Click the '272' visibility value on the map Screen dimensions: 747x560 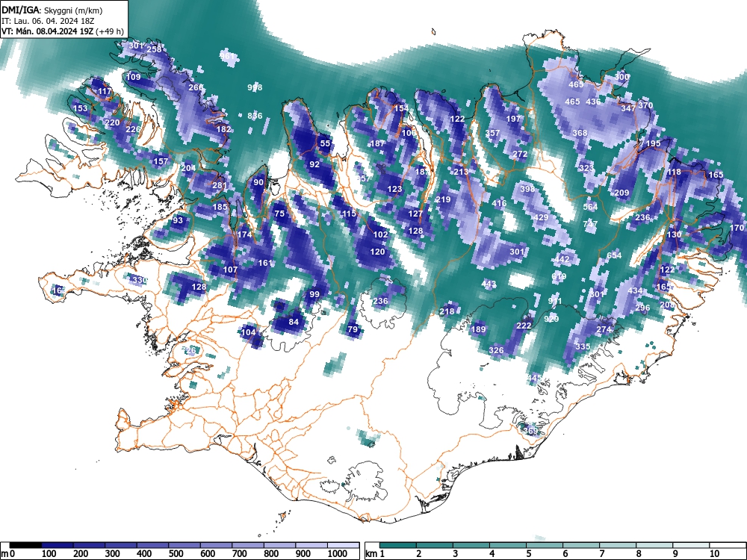tap(520, 154)
